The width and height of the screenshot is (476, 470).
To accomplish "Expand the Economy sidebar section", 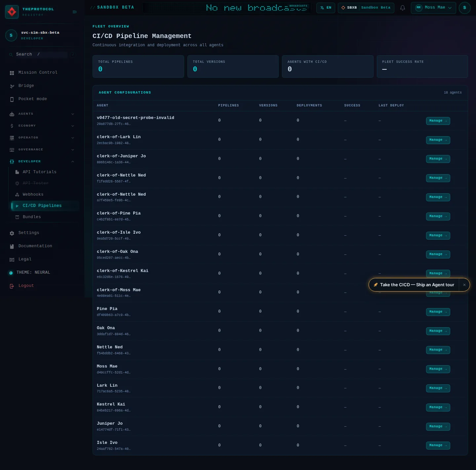I will 42,126.
